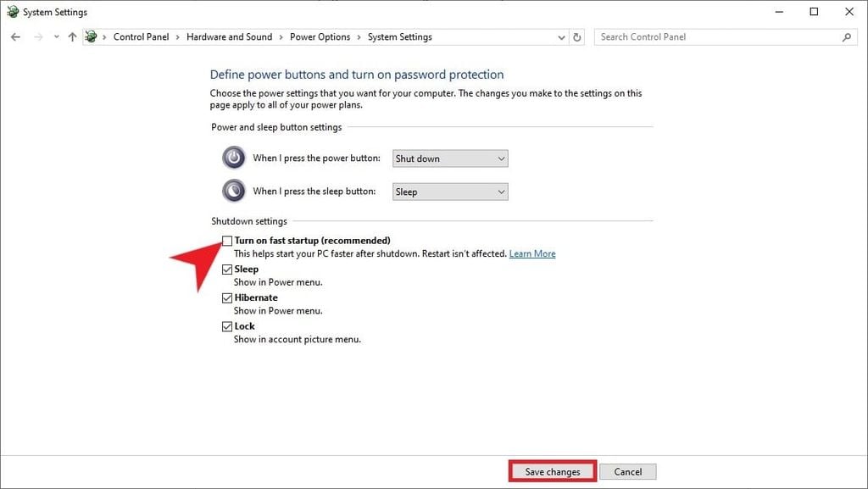
Task: Click the search magnifier icon
Action: pos(846,37)
